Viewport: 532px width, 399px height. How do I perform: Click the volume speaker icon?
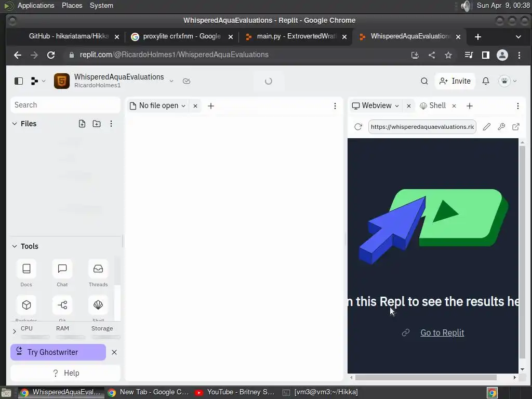[467, 6]
